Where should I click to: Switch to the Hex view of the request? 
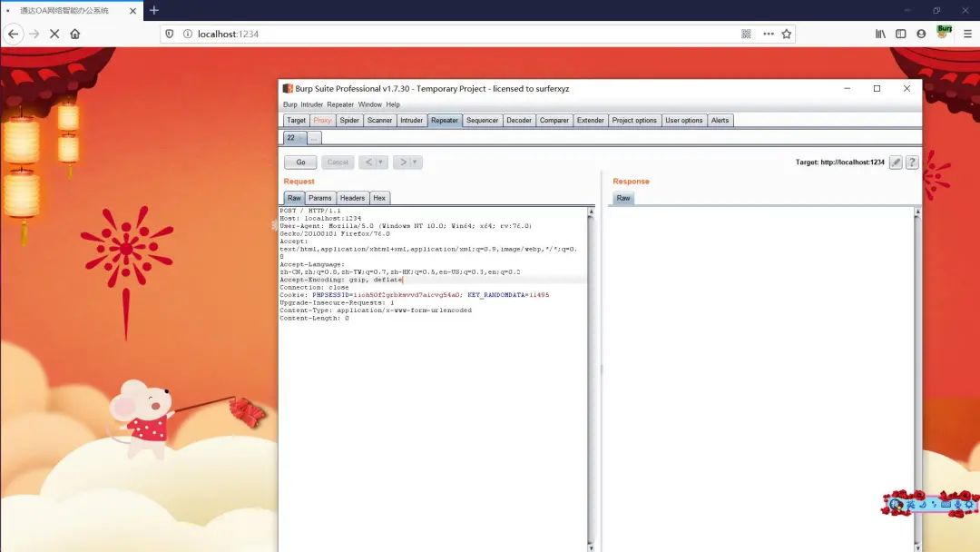pyautogui.click(x=379, y=197)
